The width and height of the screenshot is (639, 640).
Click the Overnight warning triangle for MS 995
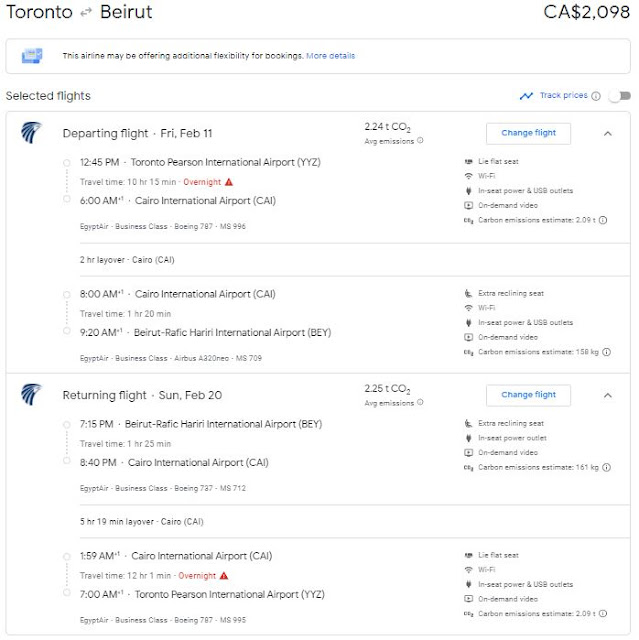[224, 576]
